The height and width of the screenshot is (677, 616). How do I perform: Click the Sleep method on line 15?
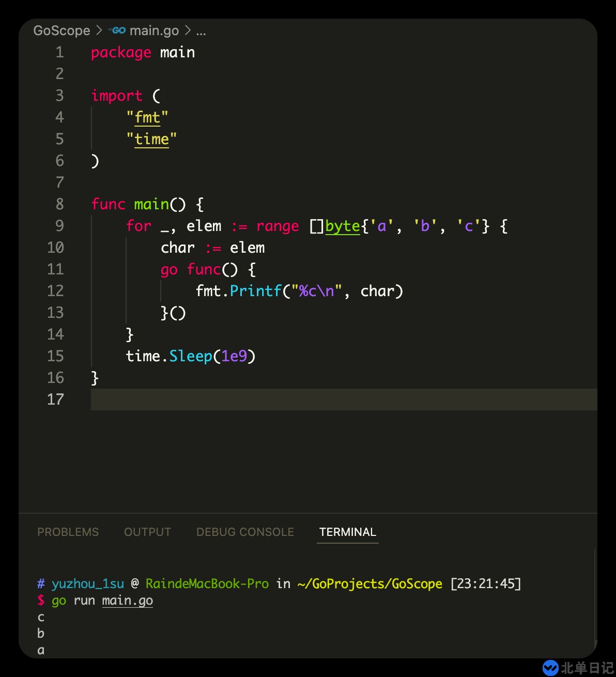coord(191,356)
